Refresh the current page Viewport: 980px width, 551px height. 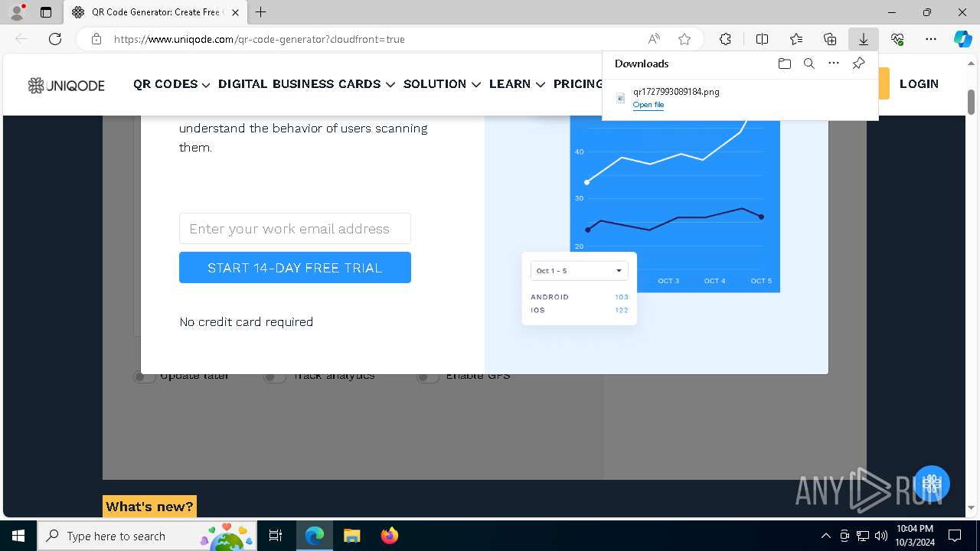(x=55, y=39)
